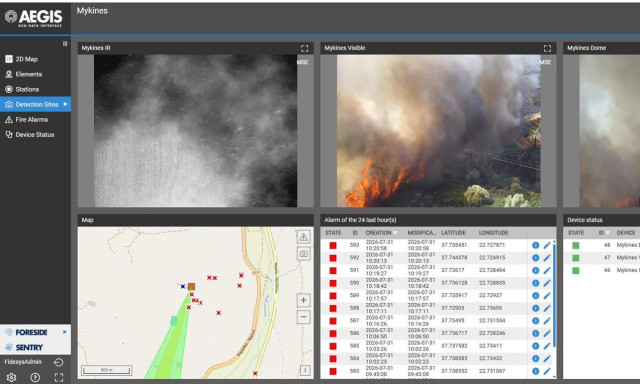Expand the Detection Sites submenu arrow
The image size is (640, 384).
point(65,104)
